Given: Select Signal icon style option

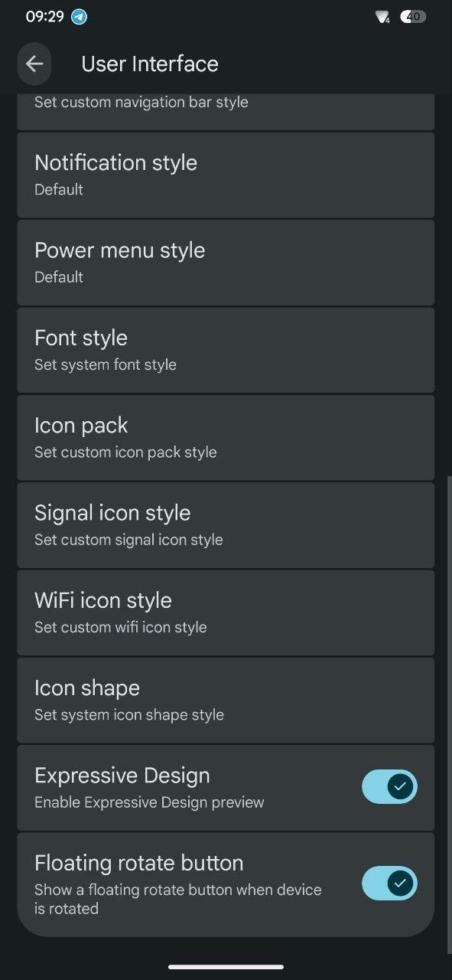Looking at the screenshot, I should tap(226, 525).
